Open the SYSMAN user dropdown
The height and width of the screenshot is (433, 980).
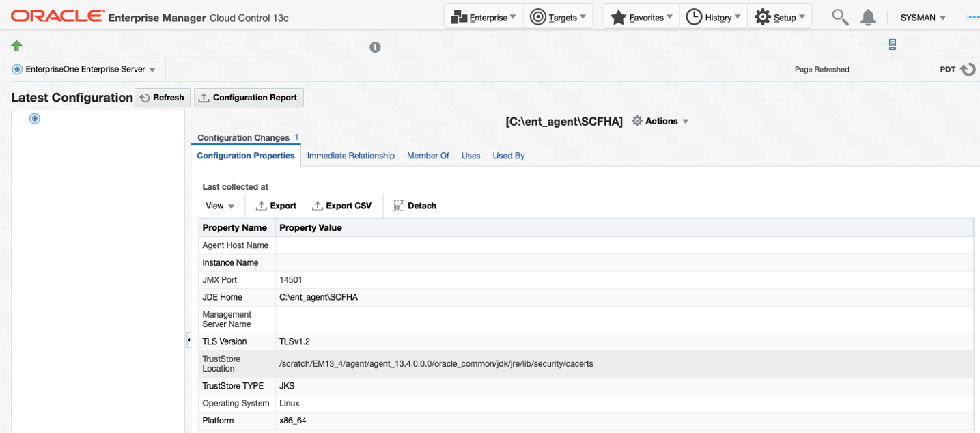coord(923,18)
